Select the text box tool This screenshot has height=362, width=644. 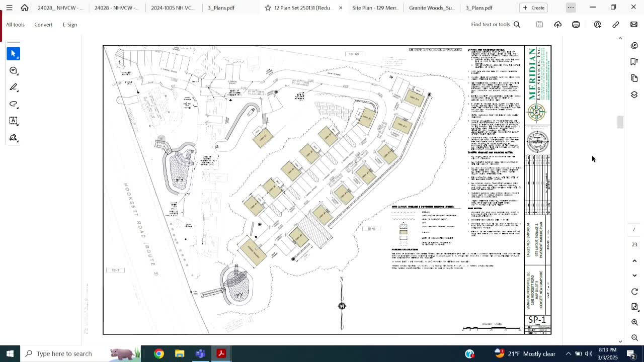pyautogui.click(x=14, y=121)
